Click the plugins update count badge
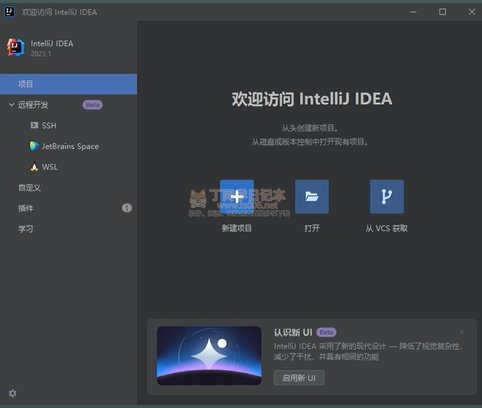 tap(127, 208)
